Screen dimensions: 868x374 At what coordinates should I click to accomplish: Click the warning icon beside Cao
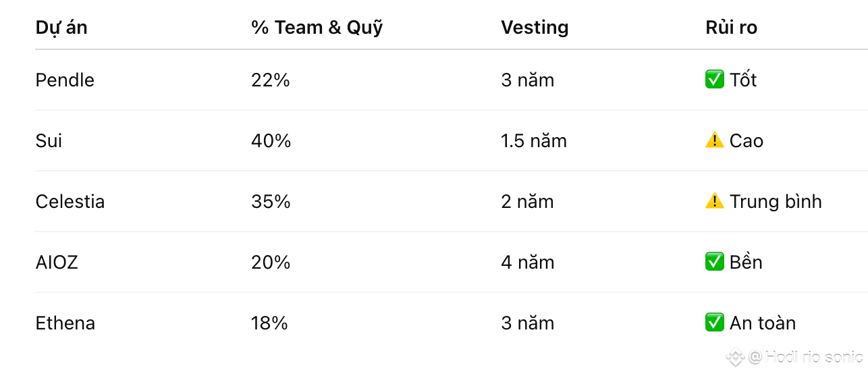click(714, 140)
